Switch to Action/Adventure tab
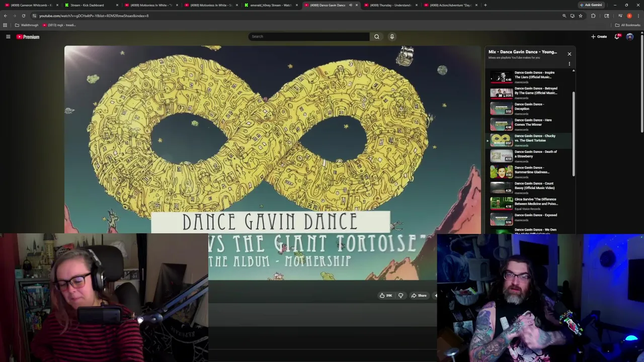This screenshot has width=644, height=362. 449,5
